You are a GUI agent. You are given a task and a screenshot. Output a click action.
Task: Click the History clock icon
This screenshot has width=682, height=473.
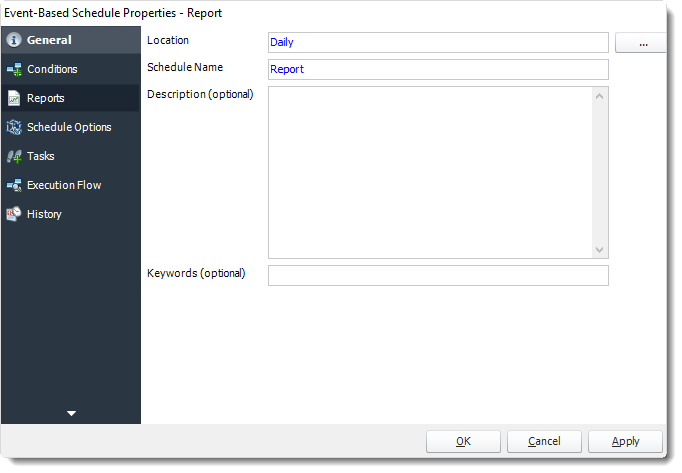14,214
